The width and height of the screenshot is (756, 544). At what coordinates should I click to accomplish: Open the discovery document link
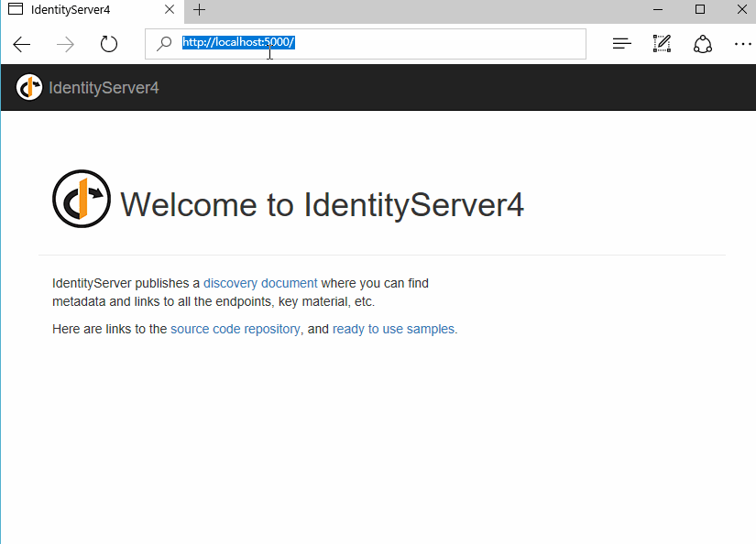click(260, 283)
